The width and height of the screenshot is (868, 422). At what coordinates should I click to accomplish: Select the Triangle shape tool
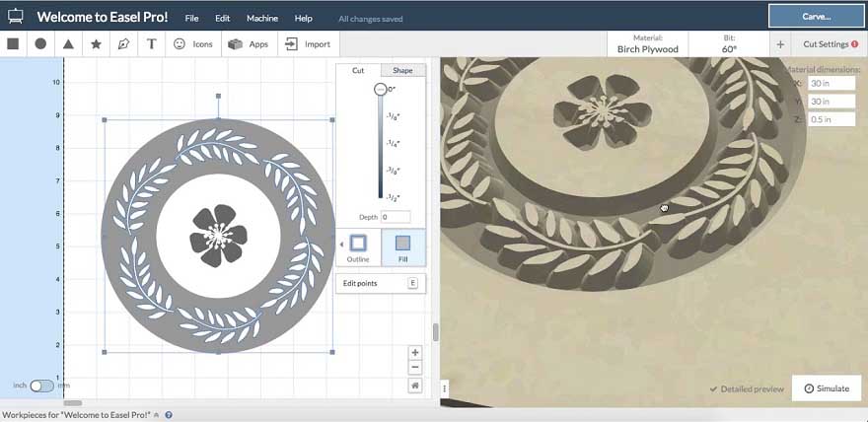68,44
